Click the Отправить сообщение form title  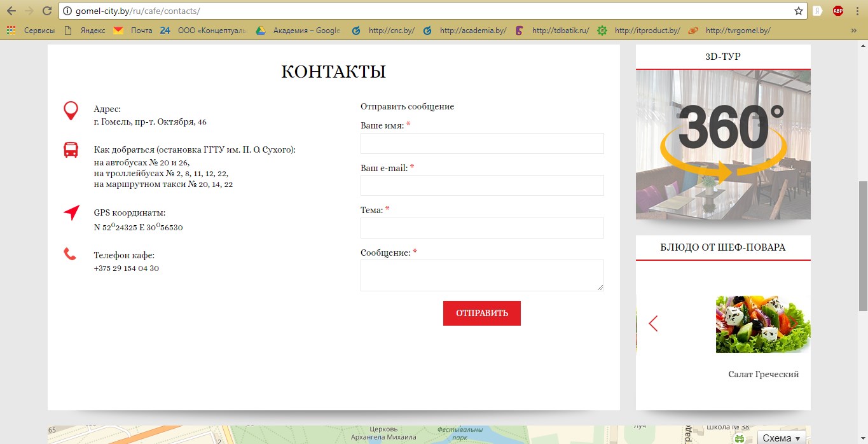pos(407,107)
